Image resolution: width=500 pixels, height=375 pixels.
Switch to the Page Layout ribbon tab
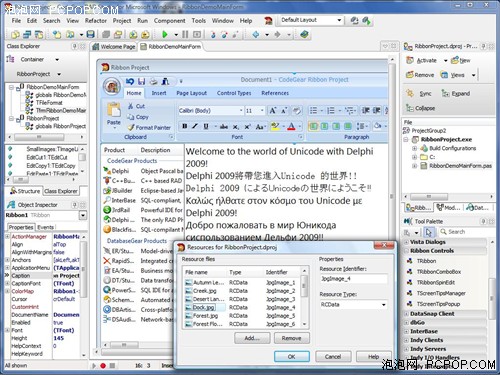click(191, 93)
